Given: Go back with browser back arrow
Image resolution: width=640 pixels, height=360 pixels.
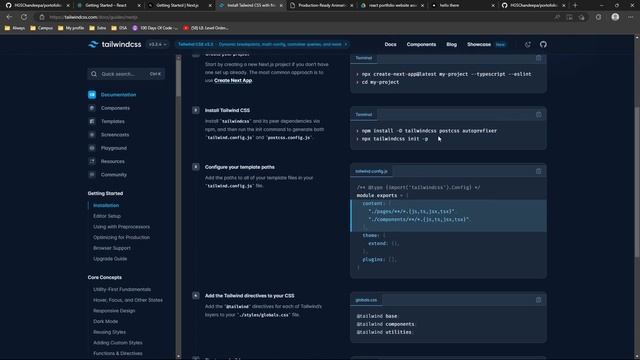Looking at the screenshot, I should [9, 17].
